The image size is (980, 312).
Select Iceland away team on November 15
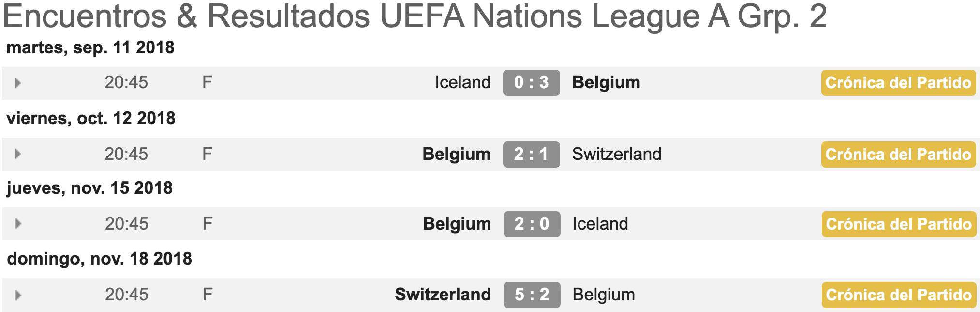tap(600, 224)
